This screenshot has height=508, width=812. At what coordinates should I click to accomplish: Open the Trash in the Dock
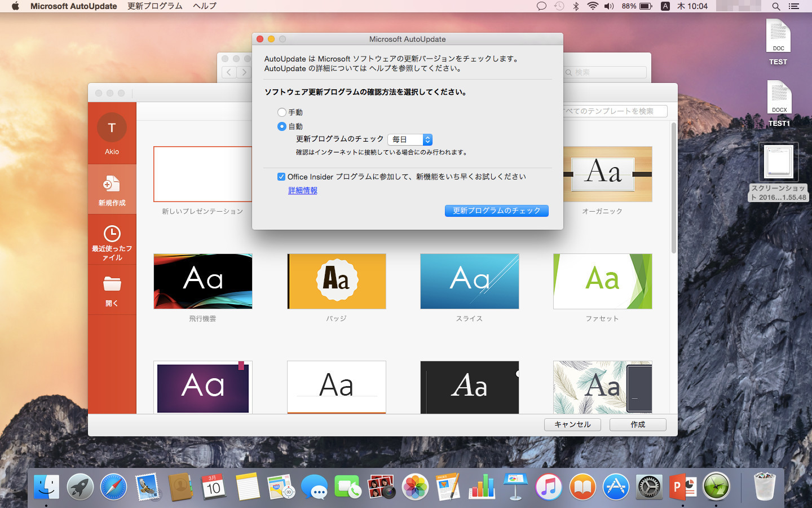[765, 486]
